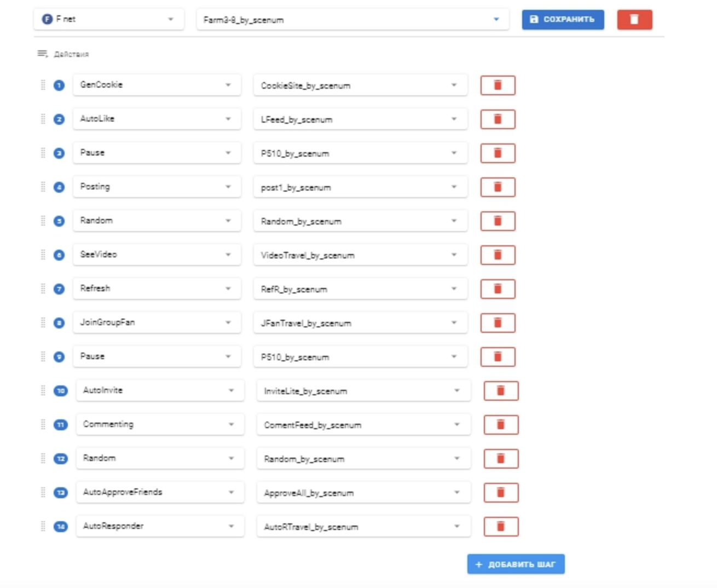Open the Refresh action type dropdown
The height and width of the screenshot is (588, 717).
coord(157,289)
